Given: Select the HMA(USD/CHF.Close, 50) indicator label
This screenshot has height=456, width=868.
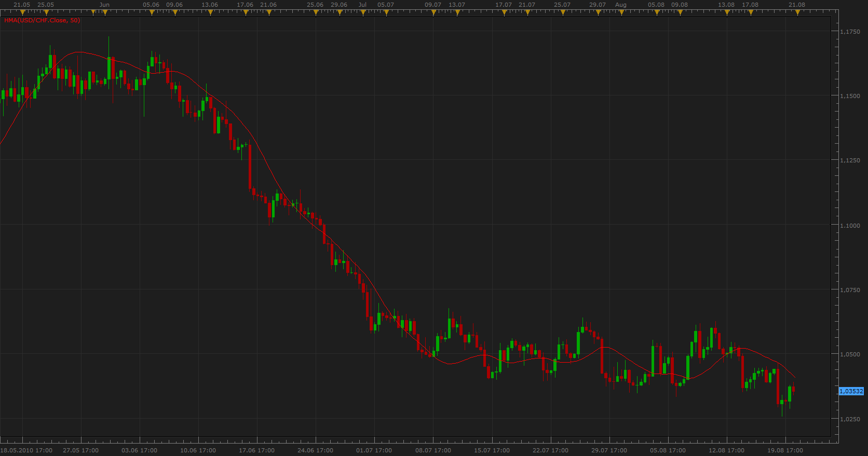Looking at the screenshot, I should click(42, 20).
